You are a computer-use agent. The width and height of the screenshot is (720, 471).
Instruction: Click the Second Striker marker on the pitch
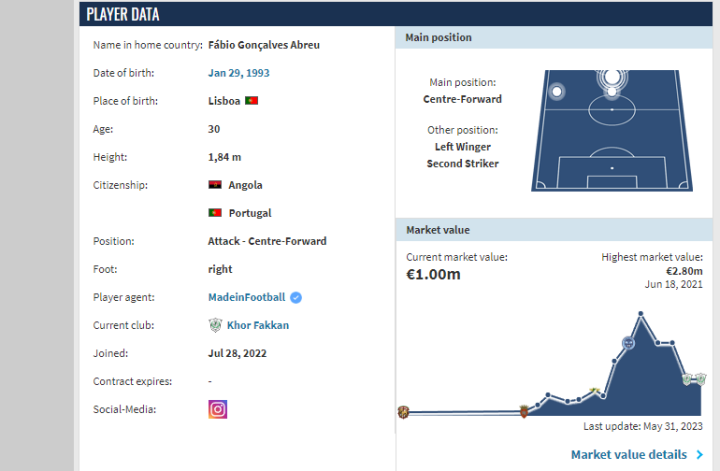click(610, 94)
